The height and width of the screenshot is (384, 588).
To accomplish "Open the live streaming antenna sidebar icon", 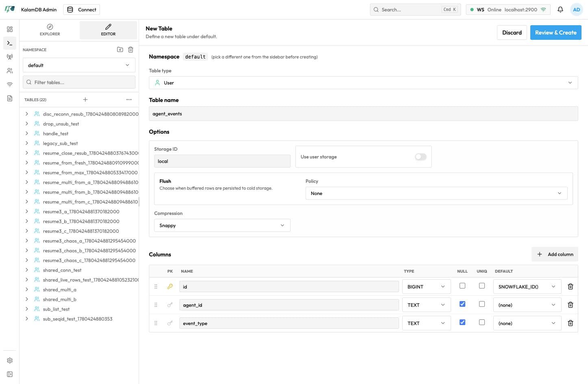I will pos(10,57).
